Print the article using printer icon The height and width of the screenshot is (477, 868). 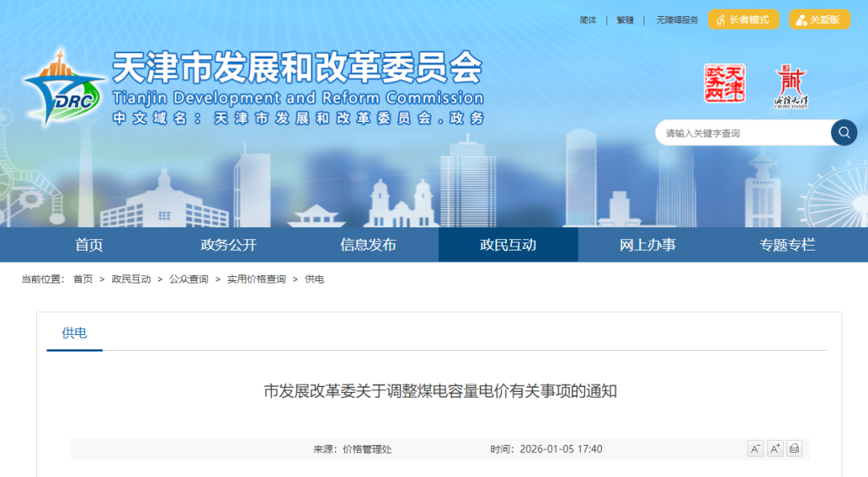794,449
